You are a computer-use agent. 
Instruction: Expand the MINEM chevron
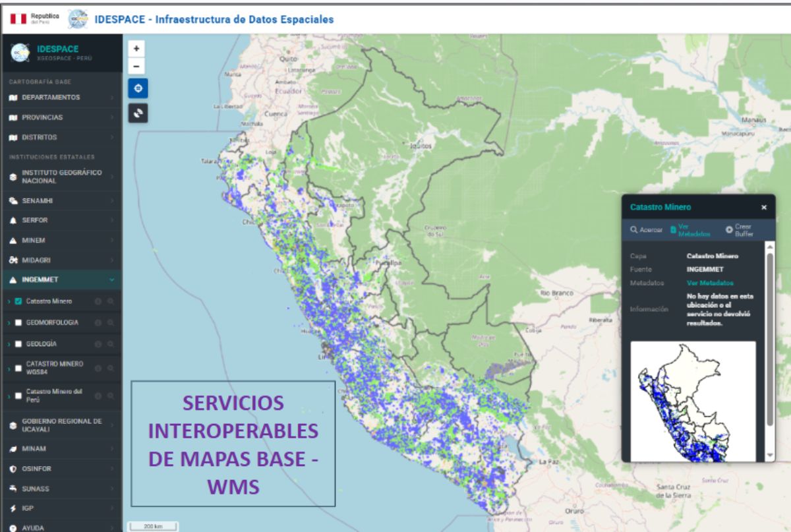point(111,241)
